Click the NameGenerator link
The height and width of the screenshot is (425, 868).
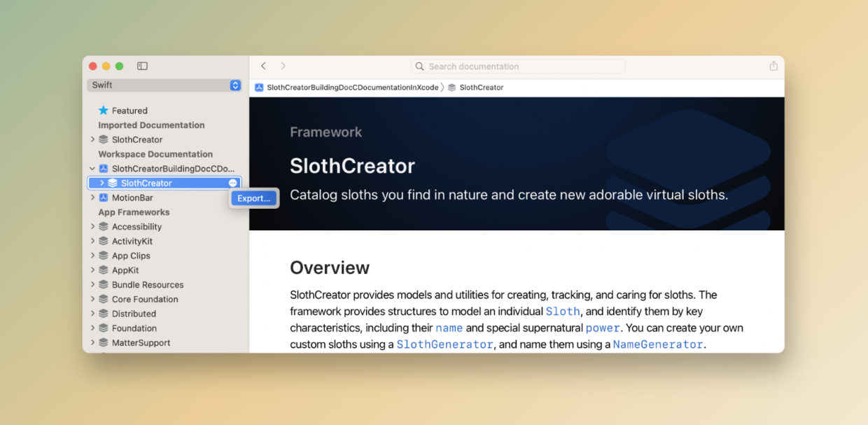coord(657,344)
